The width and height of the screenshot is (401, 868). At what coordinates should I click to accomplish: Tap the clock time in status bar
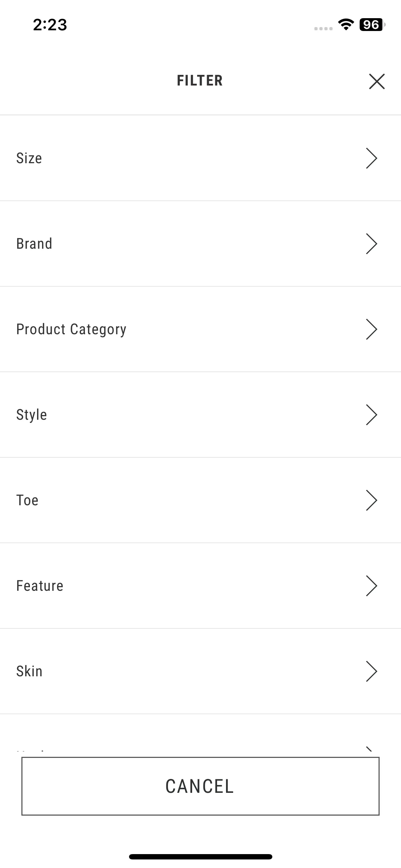point(50,25)
